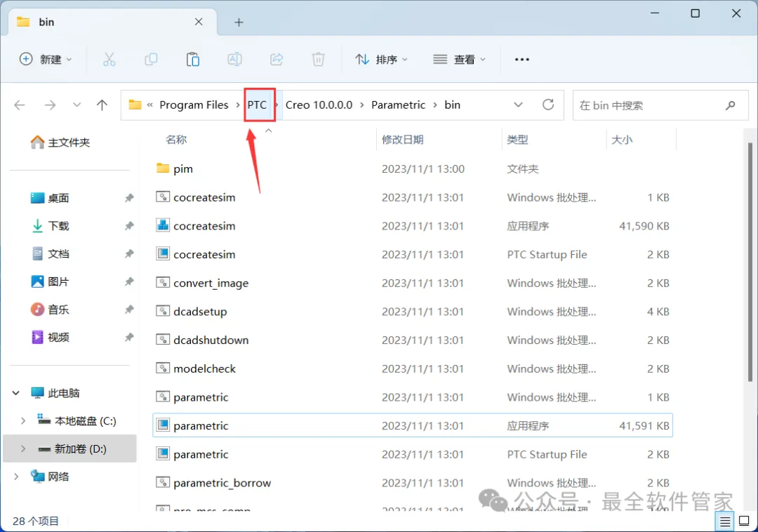
Task: Expand the 网络 tree node
Action: click(16, 477)
